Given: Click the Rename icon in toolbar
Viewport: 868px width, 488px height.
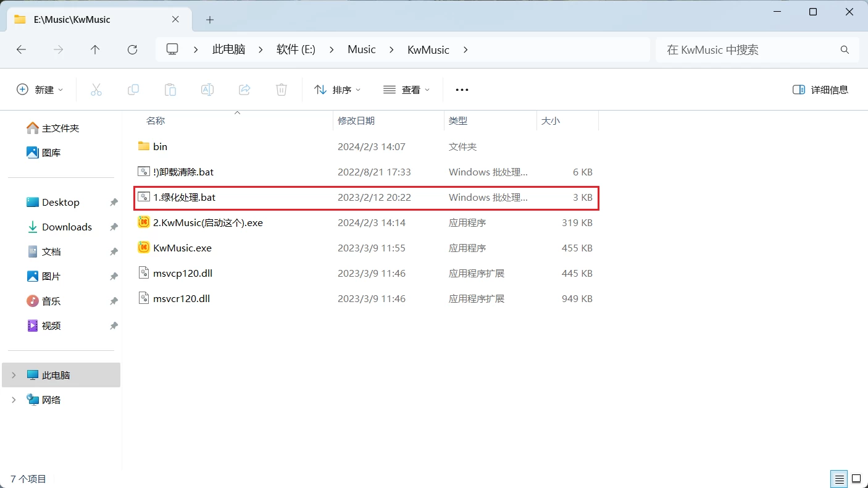Looking at the screenshot, I should pyautogui.click(x=207, y=90).
